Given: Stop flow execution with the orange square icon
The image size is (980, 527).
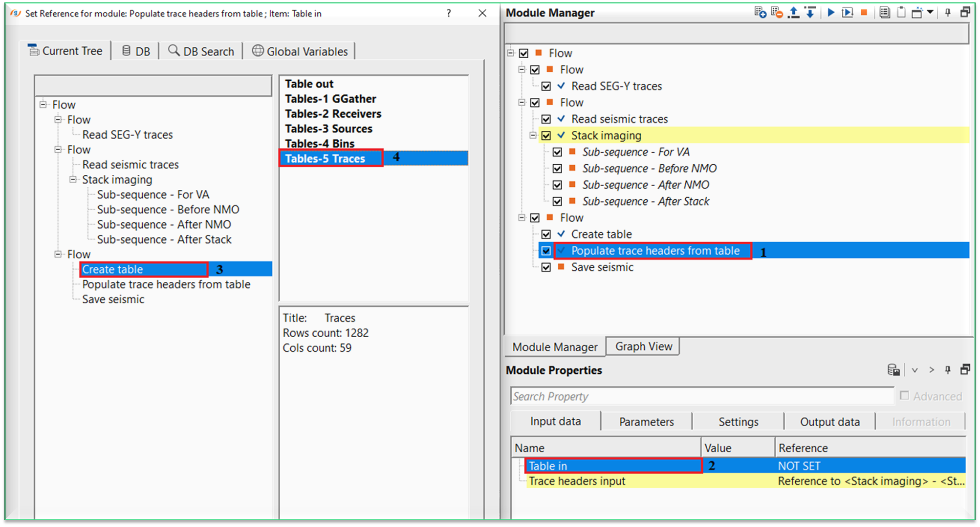Looking at the screenshot, I should [864, 13].
